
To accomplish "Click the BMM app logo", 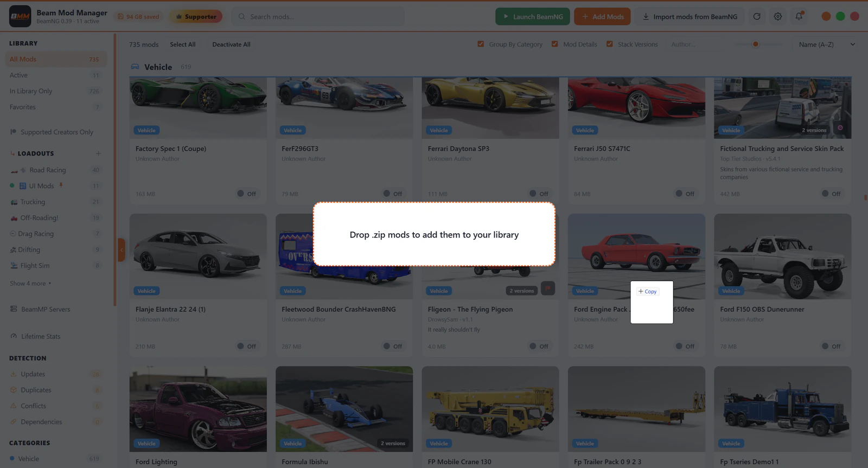I will pos(20,17).
